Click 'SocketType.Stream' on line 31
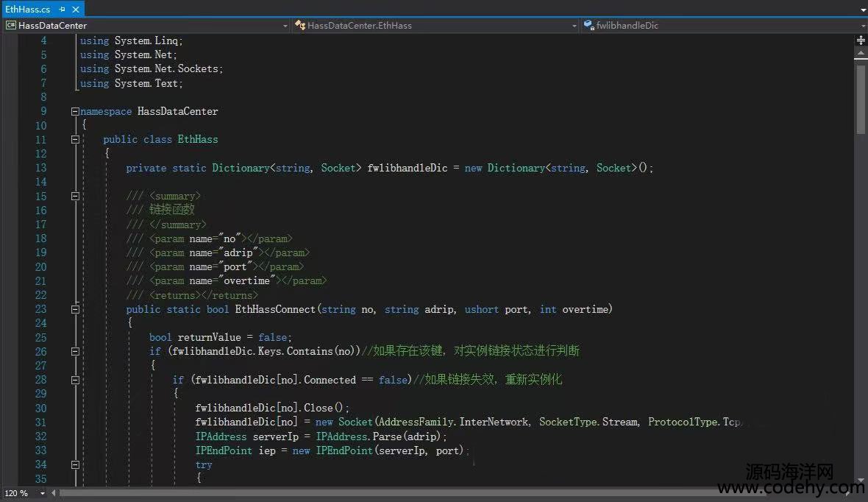 pyautogui.click(x=588, y=423)
